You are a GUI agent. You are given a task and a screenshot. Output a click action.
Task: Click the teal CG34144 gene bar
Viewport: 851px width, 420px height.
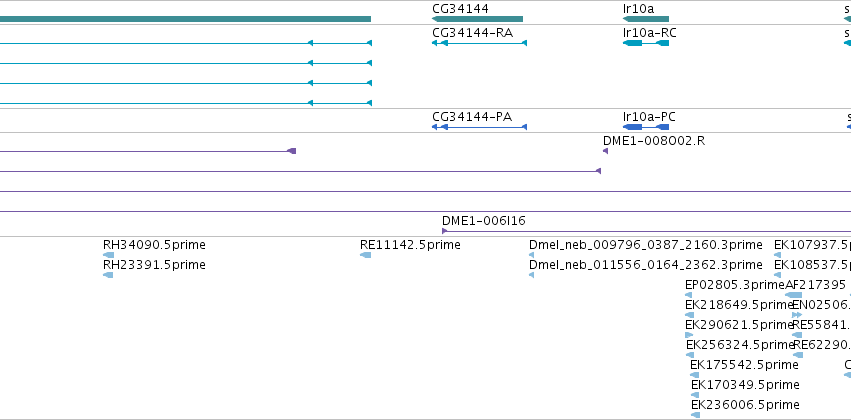coord(477,19)
